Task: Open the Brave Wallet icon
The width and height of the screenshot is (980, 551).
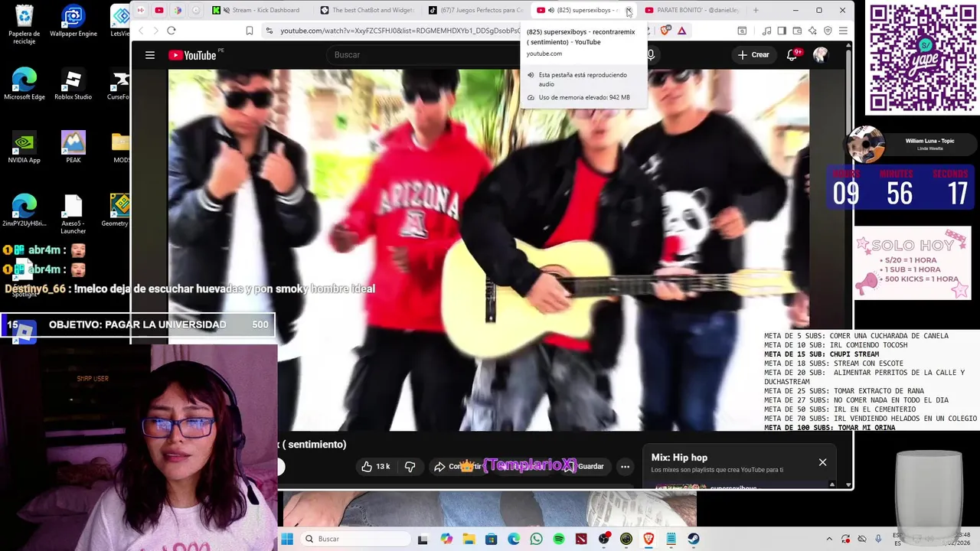Action: click(797, 31)
